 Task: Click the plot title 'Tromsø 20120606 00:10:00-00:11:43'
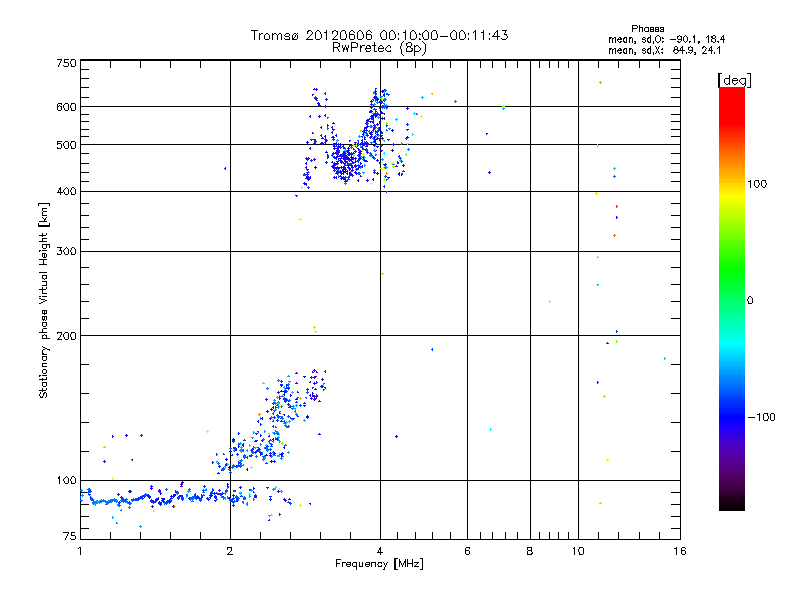[x=379, y=35]
